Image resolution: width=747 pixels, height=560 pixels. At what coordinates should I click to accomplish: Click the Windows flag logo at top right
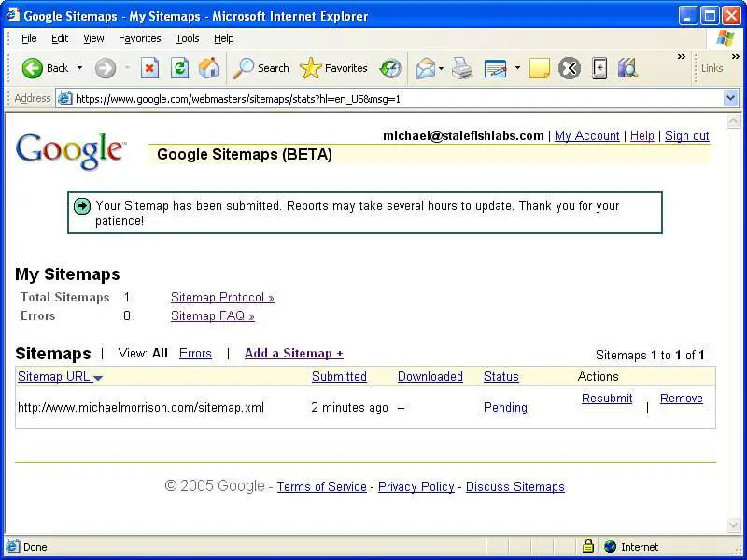click(726, 38)
